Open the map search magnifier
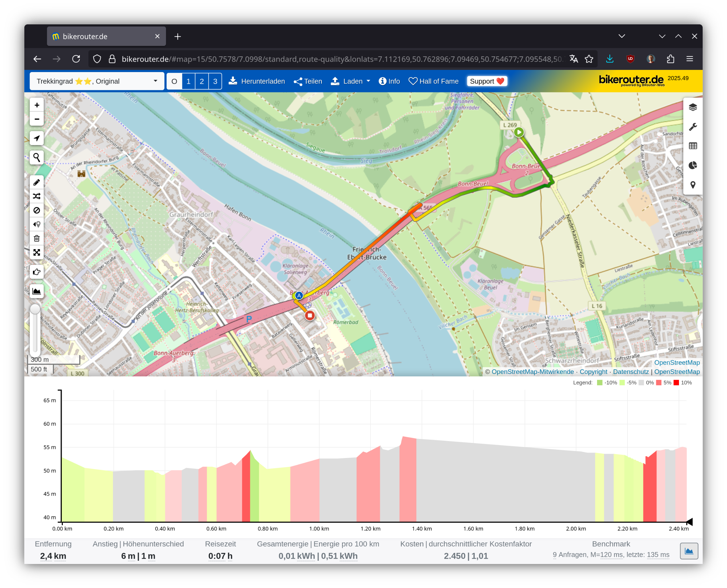727x588 pixels. click(x=37, y=157)
